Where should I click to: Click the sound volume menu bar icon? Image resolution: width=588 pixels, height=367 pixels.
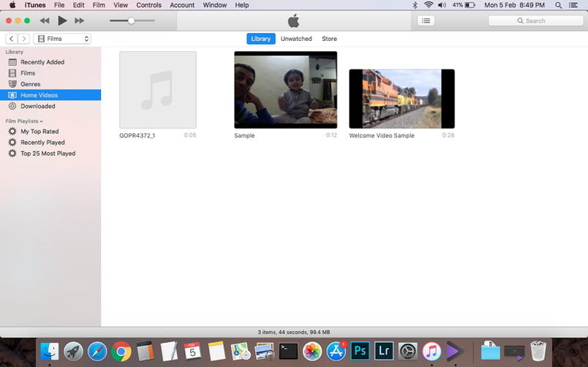tap(442, 5)
